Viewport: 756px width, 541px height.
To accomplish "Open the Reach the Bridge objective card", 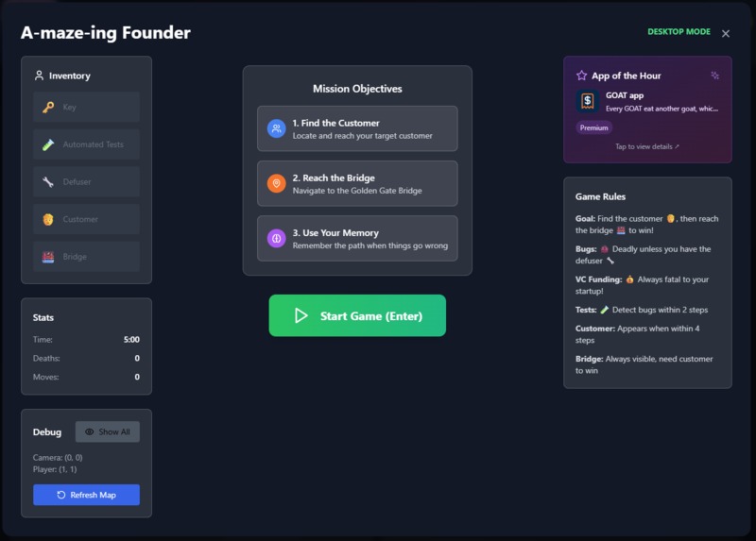I will (x=357, y=183).
